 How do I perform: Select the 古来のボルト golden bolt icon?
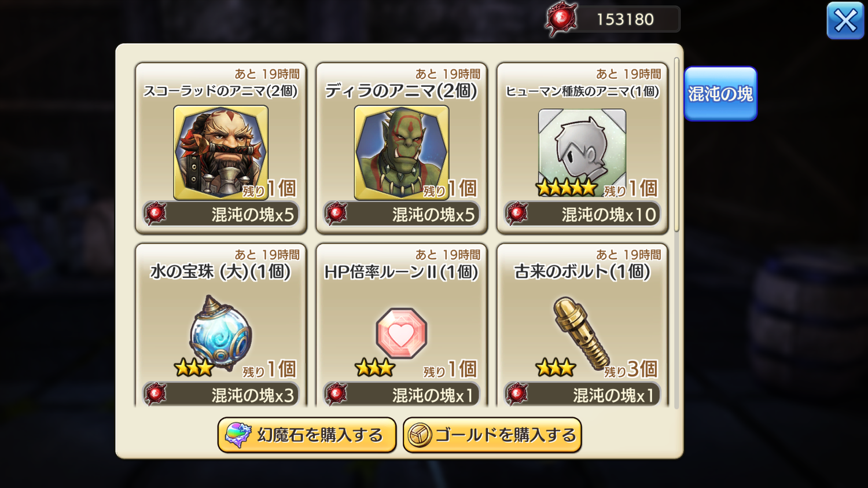[581, 333]
